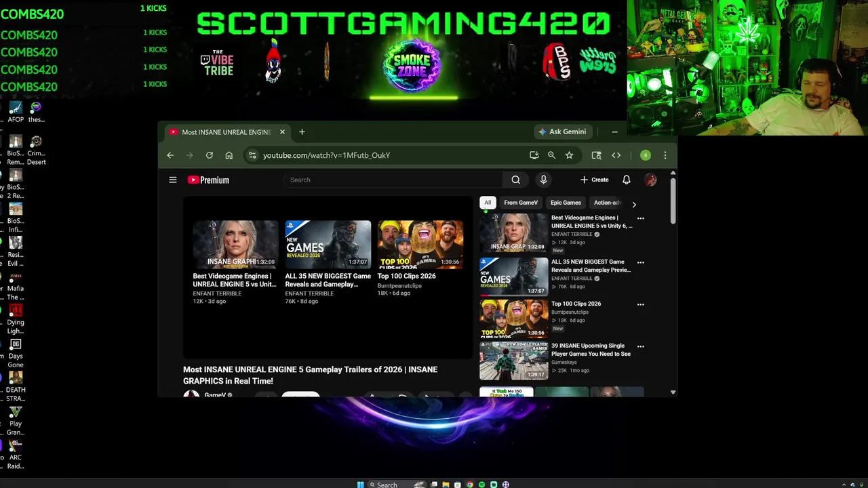Viewport: 868px width, 488px height.
Task: Open YouTube notifications bell
Action: click(627, 180)
